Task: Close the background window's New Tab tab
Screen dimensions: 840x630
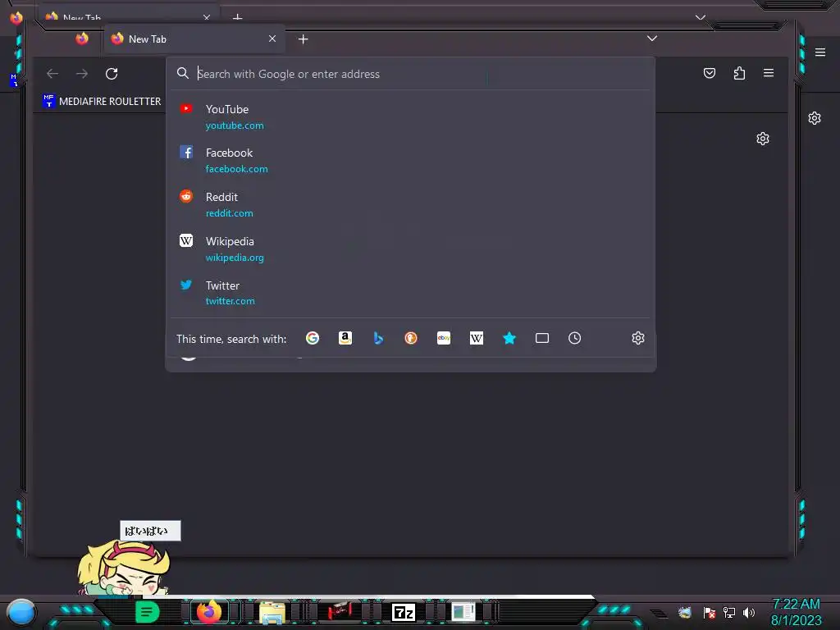Action: tap(207, 18)
